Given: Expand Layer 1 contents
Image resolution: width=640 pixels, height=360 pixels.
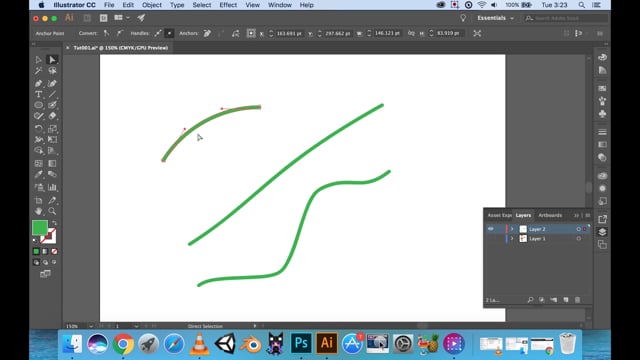Looking at the screenshot, I should (x=512, y=239).
